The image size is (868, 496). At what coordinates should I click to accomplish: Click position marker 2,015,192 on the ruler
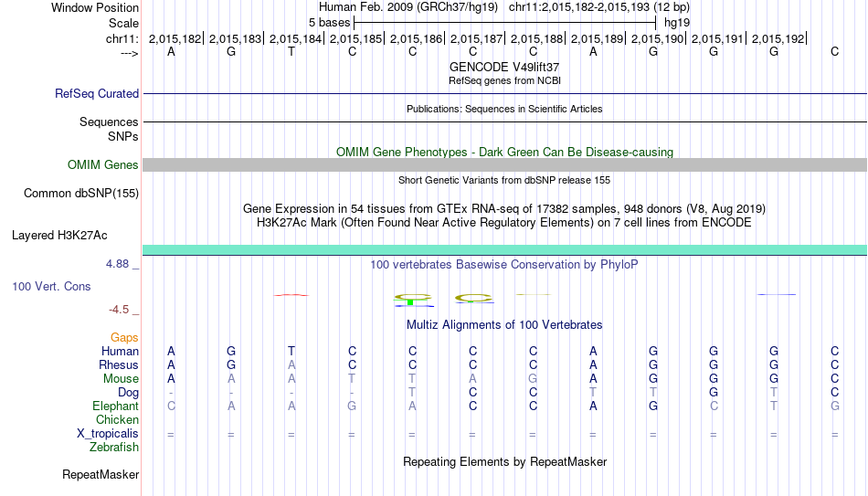(x=778, y=38)
